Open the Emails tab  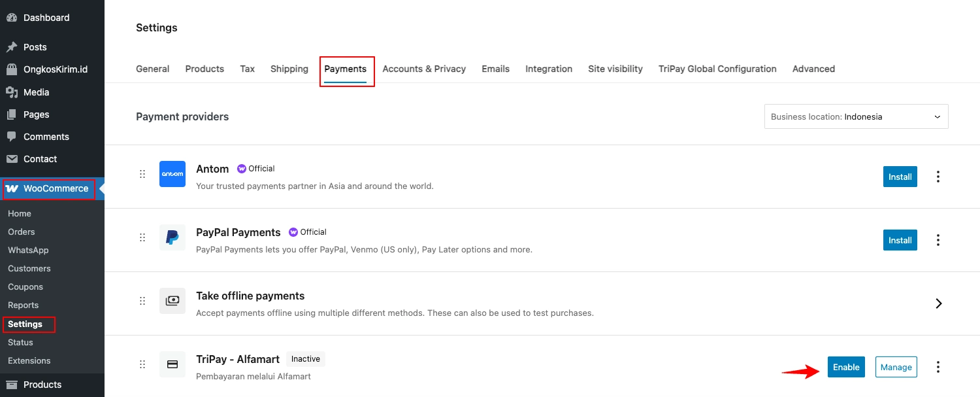496,69
